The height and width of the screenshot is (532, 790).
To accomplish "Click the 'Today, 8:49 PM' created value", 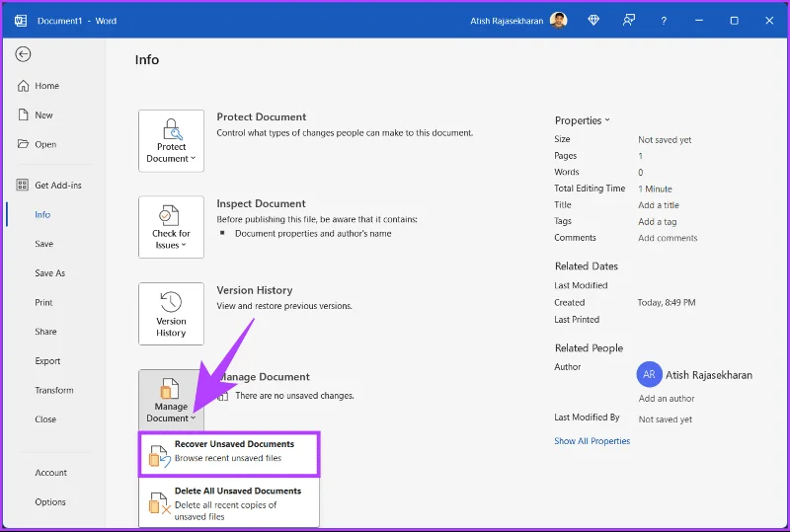I will click(x=667, y=302).
